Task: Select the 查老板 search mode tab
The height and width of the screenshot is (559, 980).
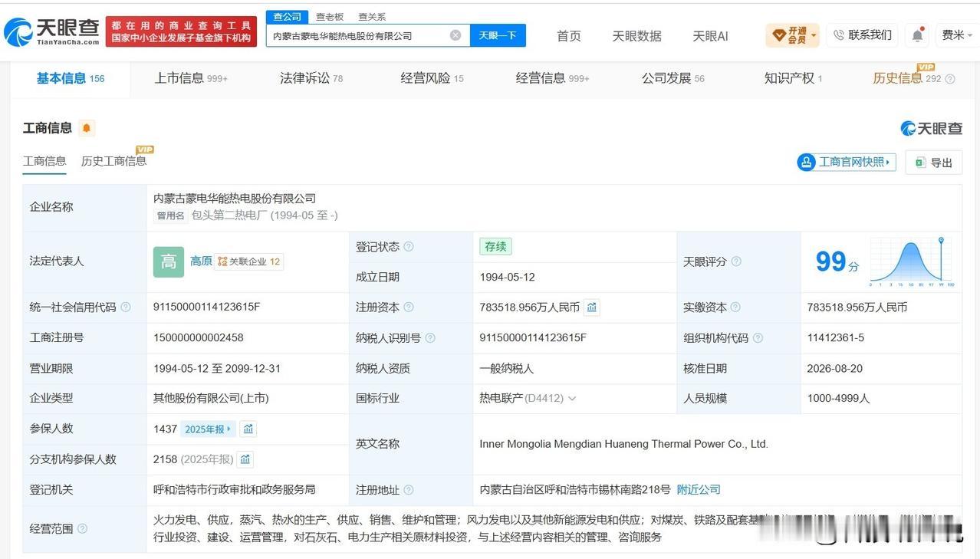Action: coord(330,17)
